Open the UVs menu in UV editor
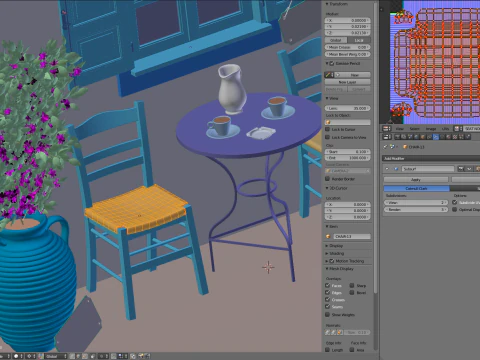The image size is (480, 360). coord(445,129)
